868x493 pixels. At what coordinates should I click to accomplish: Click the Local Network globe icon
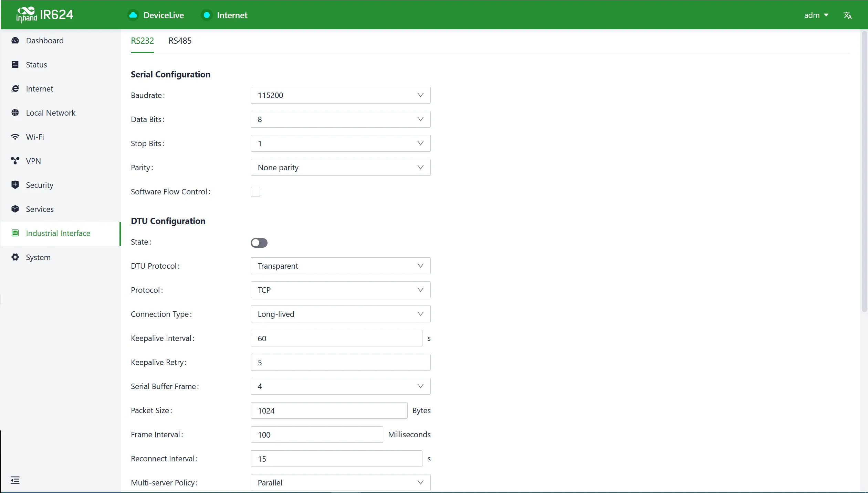[15, 113]
